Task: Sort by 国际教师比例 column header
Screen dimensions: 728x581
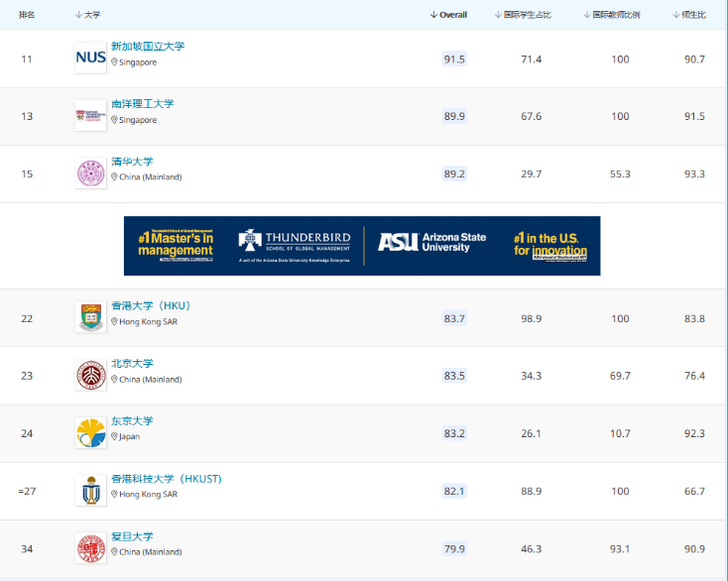Action: click(612, 15)
